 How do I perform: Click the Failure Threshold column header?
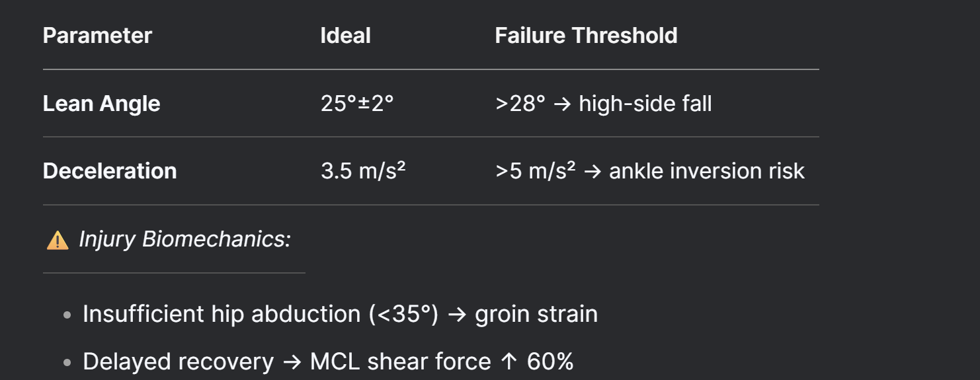coord(586,35)
